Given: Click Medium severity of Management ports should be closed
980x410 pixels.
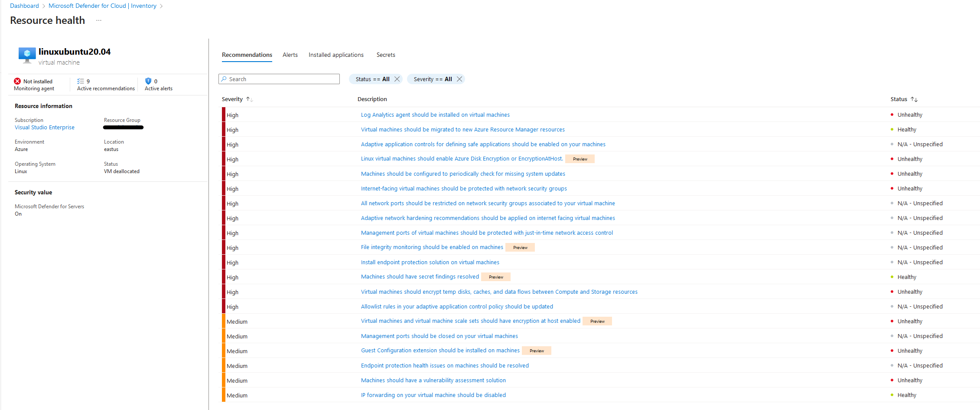Looking at the screenshot, I should coord(237,336).
